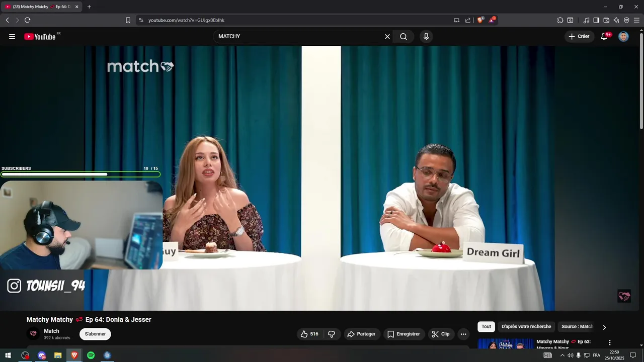Image resolution: width=644 pixels, height=362 pixels.
Task: Click the page vertical scrollbar
Action: 641,80
